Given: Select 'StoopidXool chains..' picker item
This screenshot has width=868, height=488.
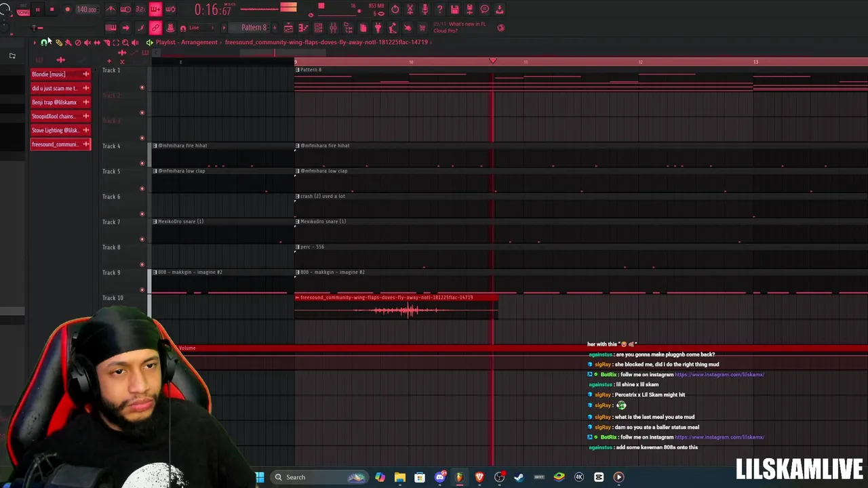Looking at the screenshot, I should coord(60,116).
